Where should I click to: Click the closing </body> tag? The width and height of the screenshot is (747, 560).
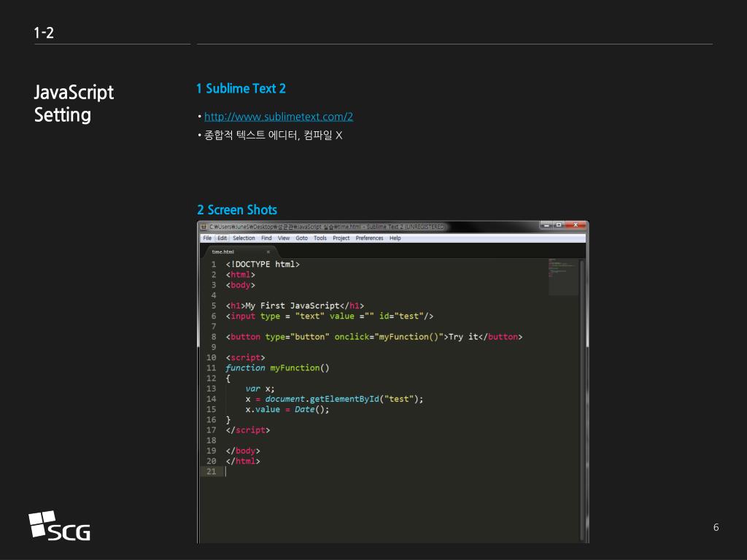pos(243,451)
